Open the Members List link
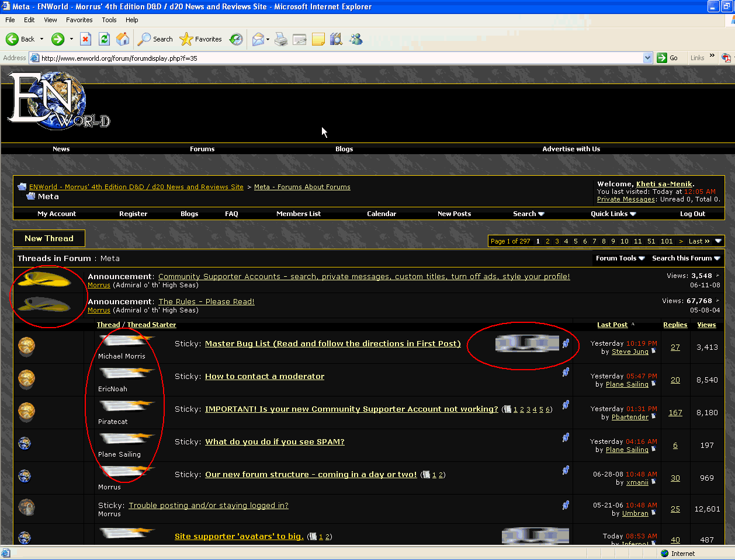Image resolution: width=735 pixels, height=560 pixels. coord(299,214)
